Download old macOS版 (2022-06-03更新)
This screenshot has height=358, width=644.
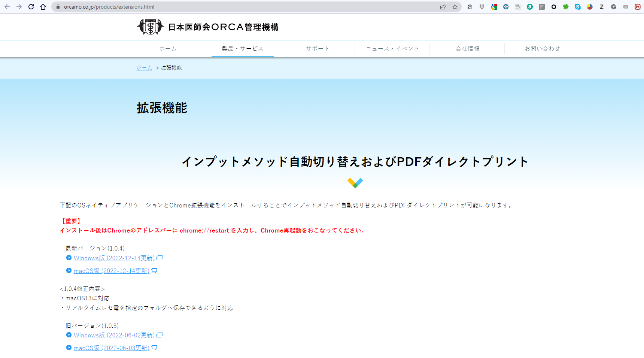(x=112, y=348)
